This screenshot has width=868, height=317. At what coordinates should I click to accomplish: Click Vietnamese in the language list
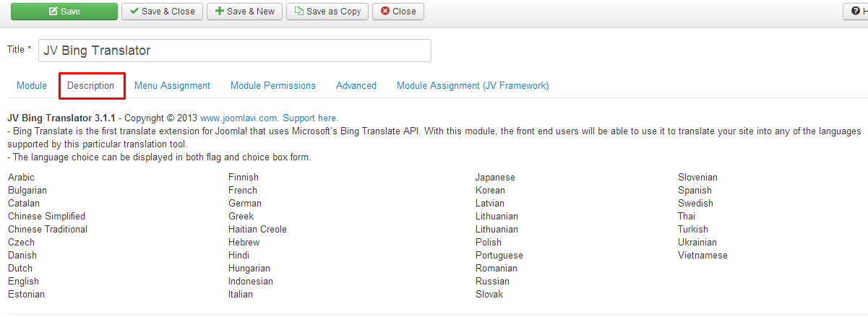coord(702,255)
